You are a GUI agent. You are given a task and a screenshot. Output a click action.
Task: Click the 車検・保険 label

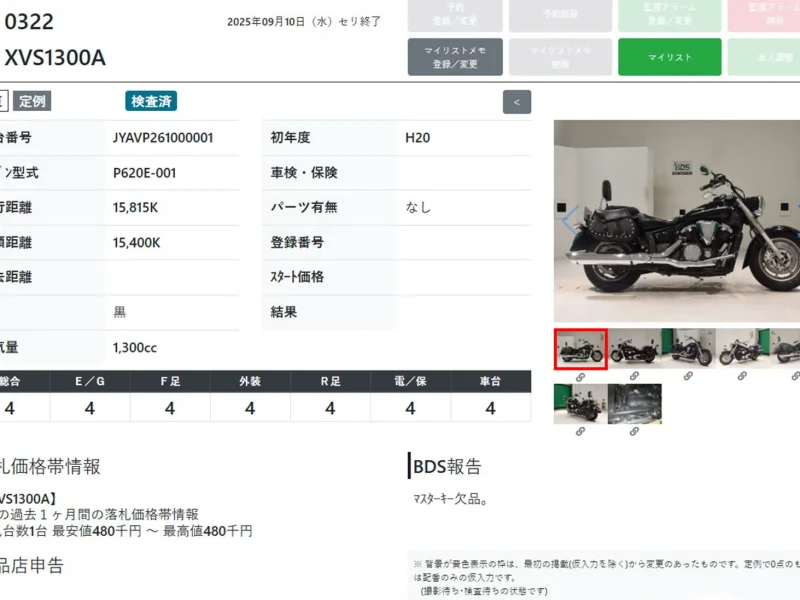point(304,173)
